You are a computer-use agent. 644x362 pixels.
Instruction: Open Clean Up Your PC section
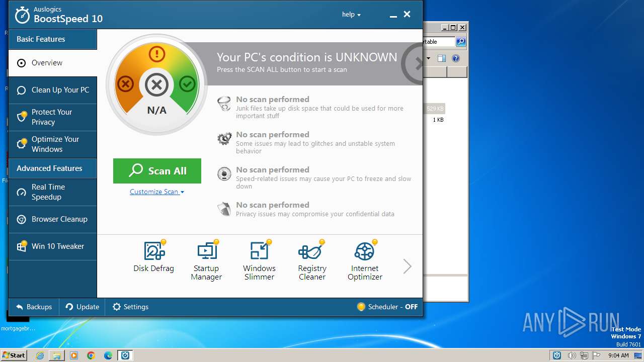(53, 90)
